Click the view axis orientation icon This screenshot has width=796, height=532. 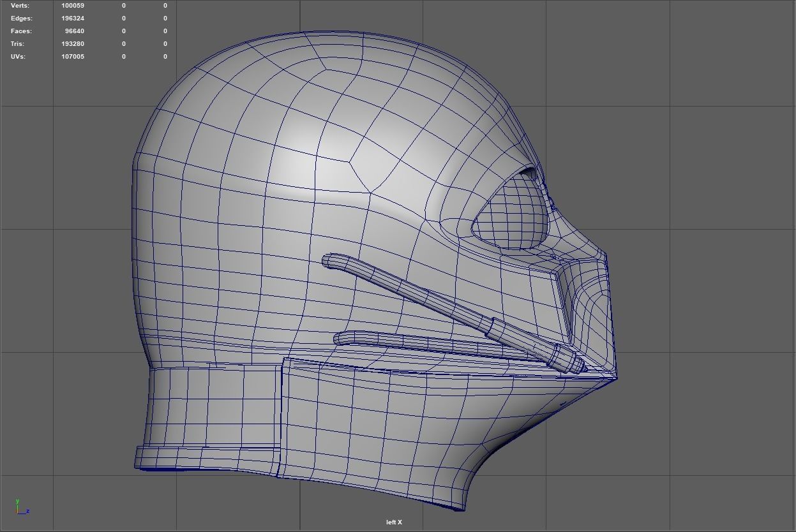[22, 507]
